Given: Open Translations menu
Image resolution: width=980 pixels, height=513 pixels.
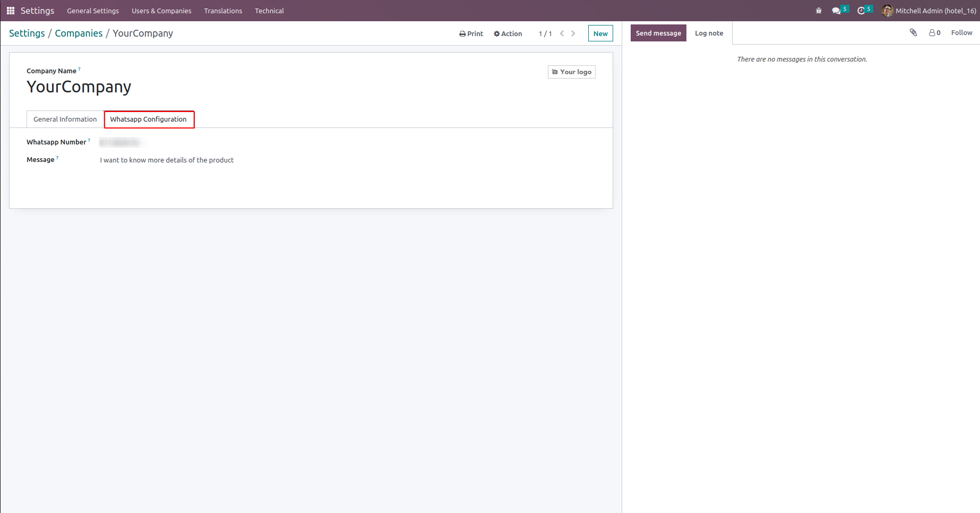Looking at the screenshot, I should pos(223,11).
